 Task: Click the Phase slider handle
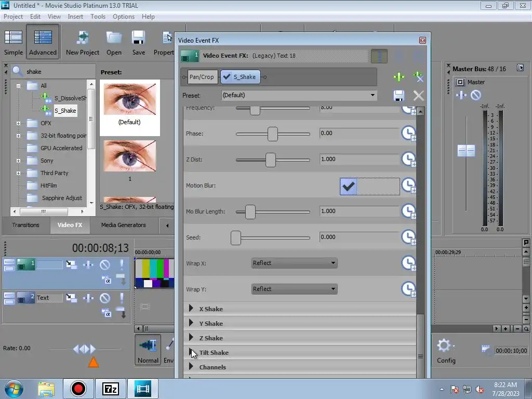(272, 134)
